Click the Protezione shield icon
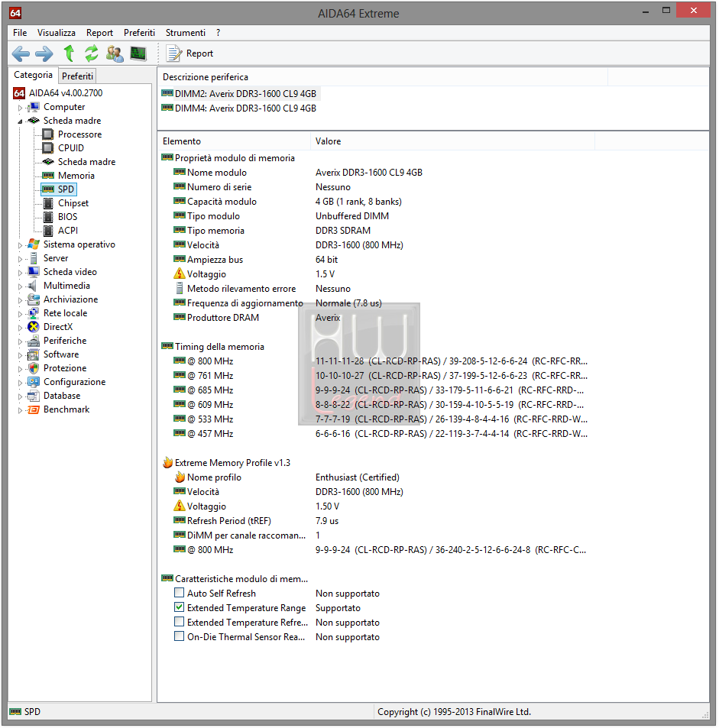The width and height of the screenshot is (719, 728). pos(34,368)
